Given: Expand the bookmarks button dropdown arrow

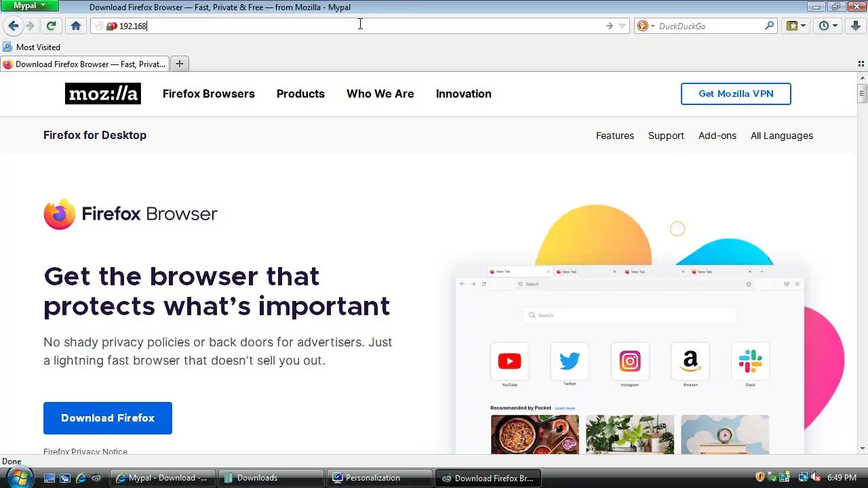Looking at the screenshot, I should click(x=804, y=26).
